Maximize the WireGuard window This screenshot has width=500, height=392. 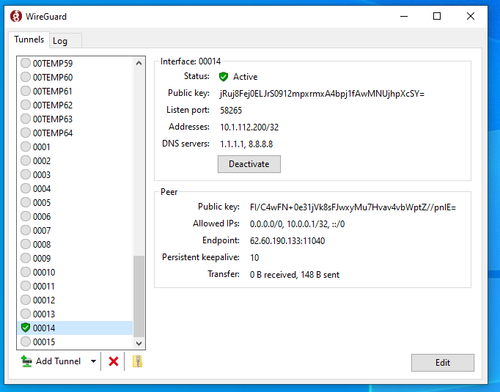[x=437, y=16]
